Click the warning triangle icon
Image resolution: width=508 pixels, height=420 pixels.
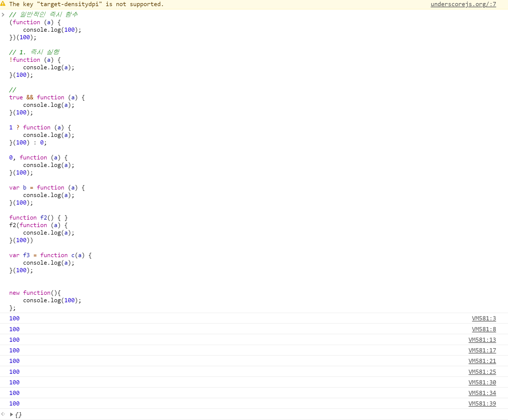pyautogui.click(x=3, y=4)
